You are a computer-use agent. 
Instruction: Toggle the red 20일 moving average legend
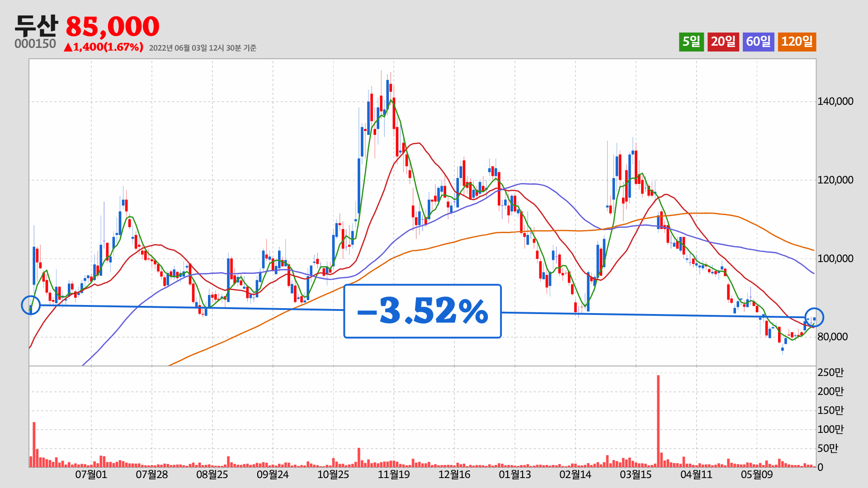(x=723, y=42)
